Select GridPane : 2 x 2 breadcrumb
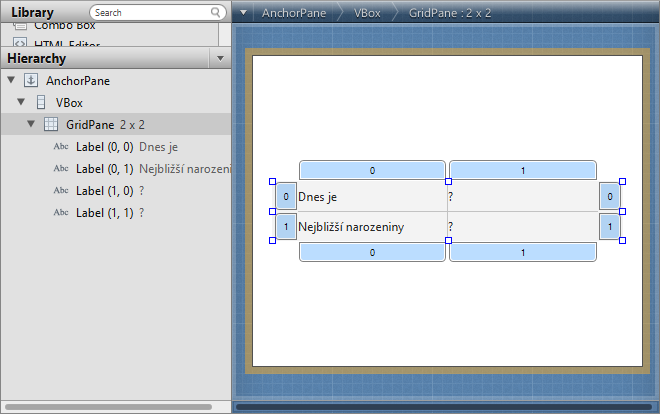The width and height of the screenshot is (660, 414). [x=450, y=13]
